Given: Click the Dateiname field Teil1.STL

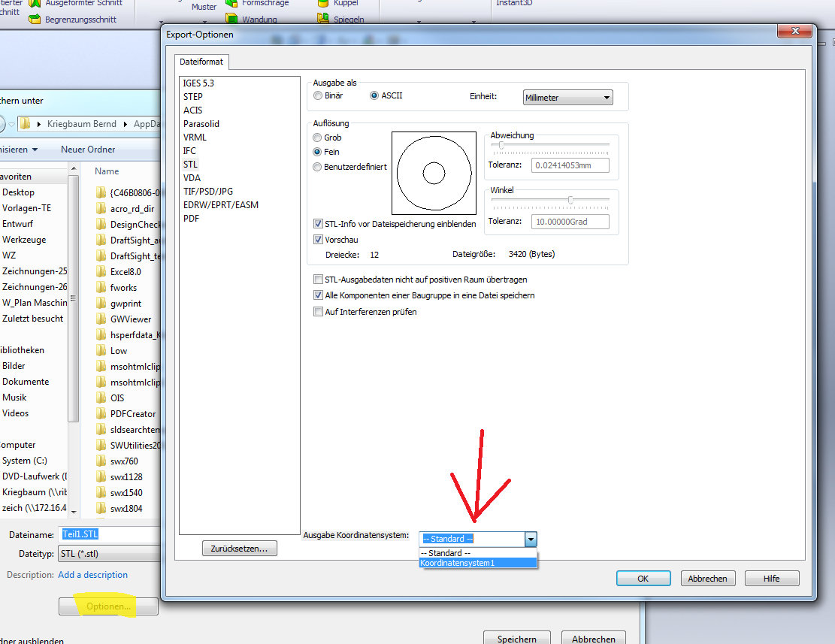Looking at the screenshot, I should pyautogui.click(x=110, y=534).
